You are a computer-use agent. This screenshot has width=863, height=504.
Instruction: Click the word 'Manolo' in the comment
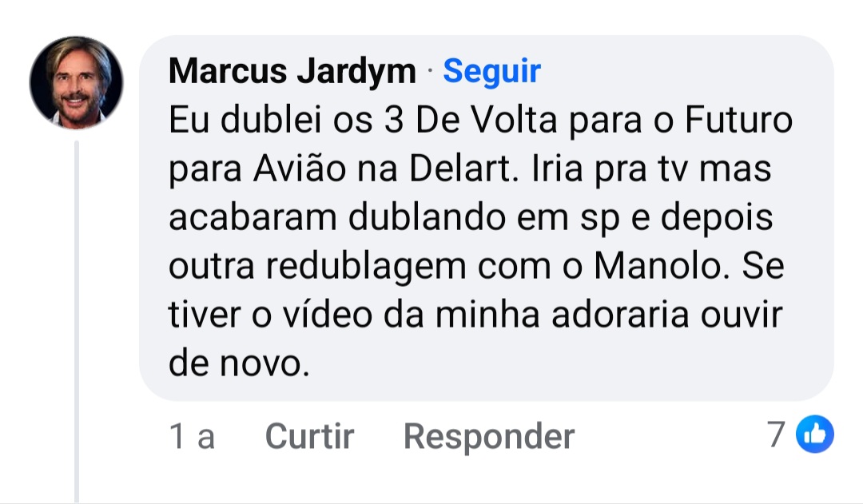click(658, 266)
